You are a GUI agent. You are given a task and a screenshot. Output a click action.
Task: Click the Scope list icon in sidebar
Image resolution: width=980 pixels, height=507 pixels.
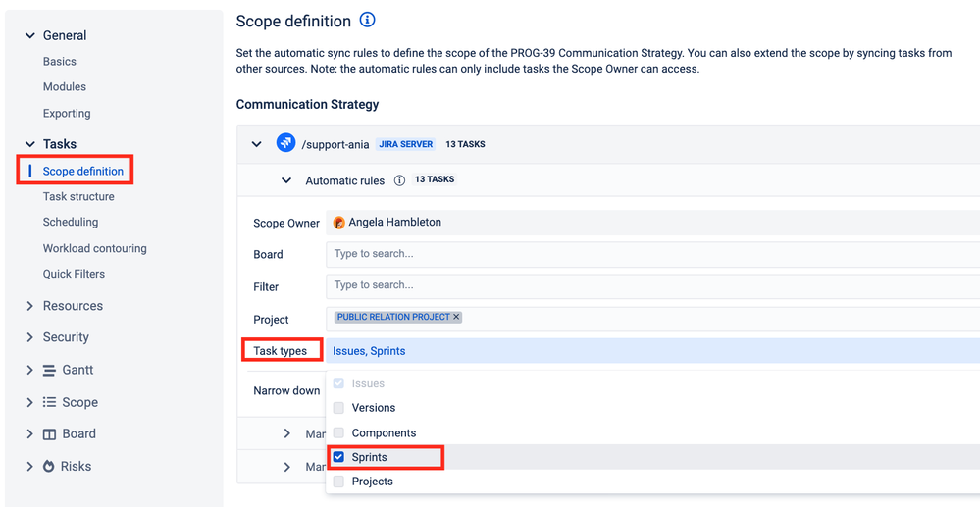(49, 402)
